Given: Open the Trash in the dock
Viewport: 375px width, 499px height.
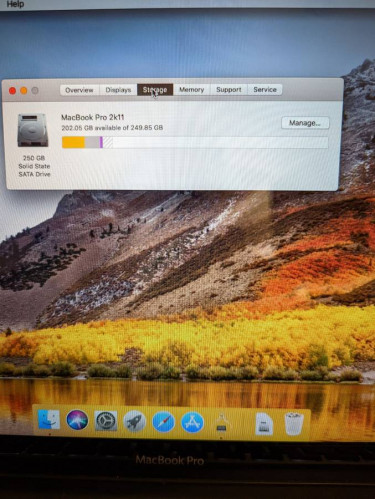Looking at the screenshot, I should (294, 424).
